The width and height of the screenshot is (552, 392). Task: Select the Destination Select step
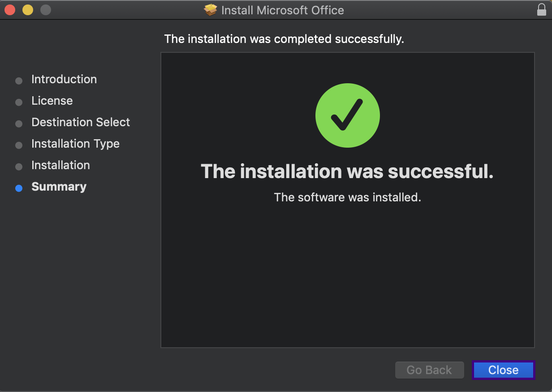(x=81, y=122)
